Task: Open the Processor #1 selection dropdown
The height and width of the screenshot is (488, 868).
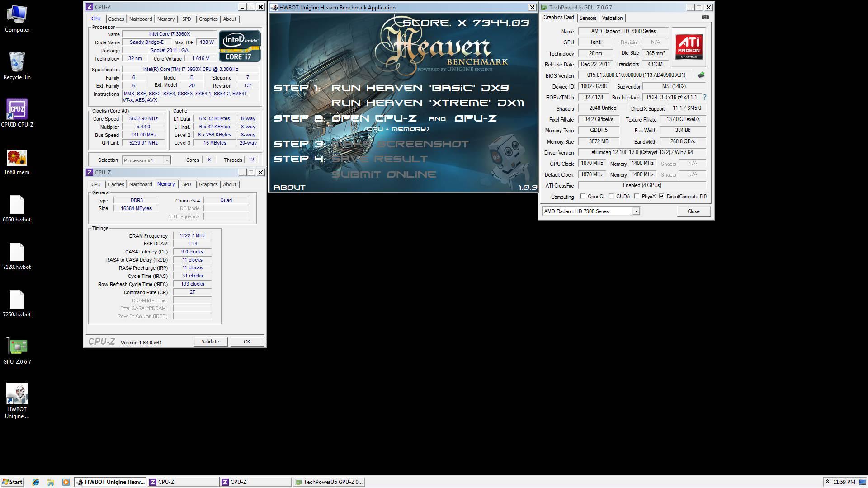Action: pos(146,160)
